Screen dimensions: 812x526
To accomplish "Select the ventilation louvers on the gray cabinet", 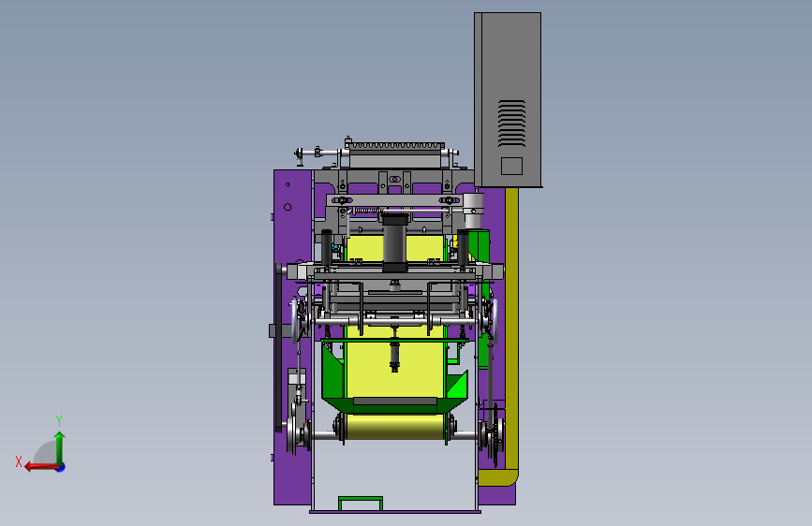I will [x=511, y=124].
